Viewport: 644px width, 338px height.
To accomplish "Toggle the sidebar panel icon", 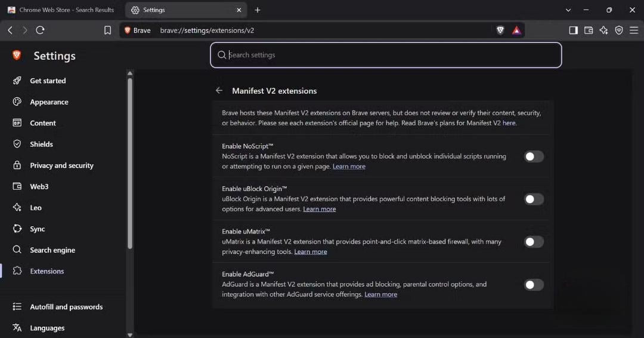I will pyautogui.click(x=574, y=30).
